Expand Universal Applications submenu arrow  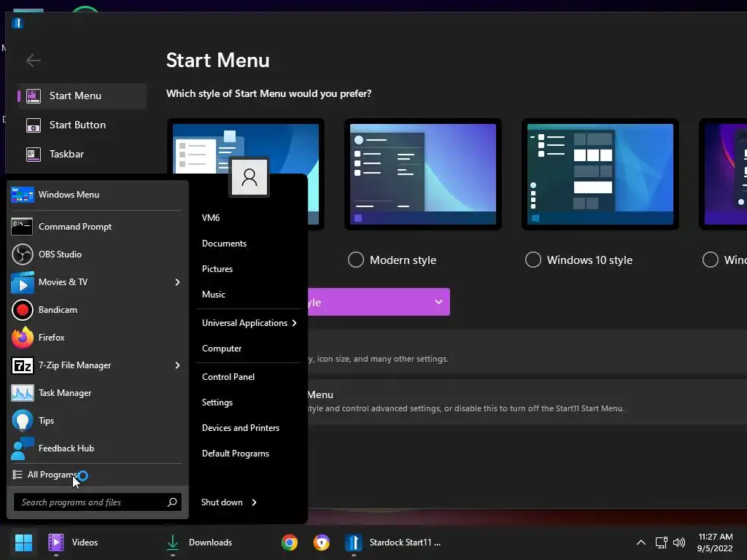point(294,323)
